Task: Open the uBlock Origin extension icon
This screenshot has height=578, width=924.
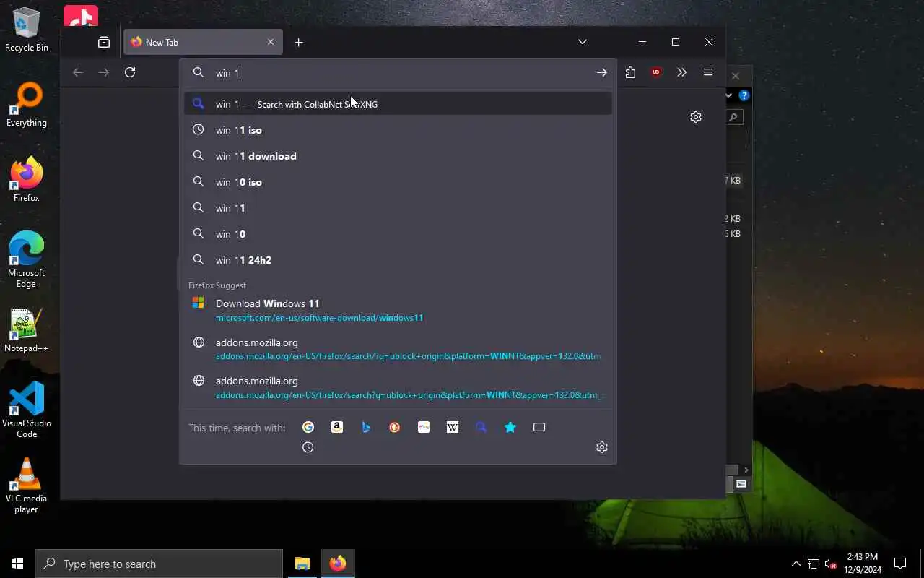Action: tap(656, 72)
